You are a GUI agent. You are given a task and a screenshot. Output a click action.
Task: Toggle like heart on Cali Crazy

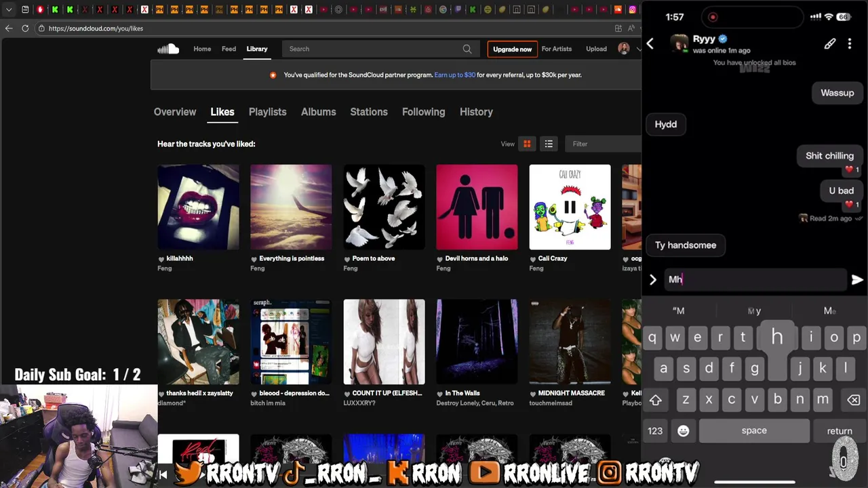pyautogui.click(x=533, y=259)
